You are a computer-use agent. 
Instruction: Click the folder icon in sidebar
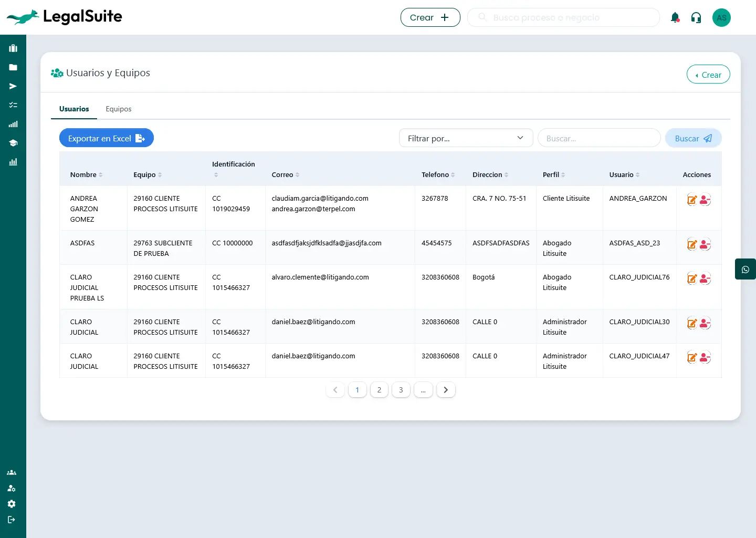(13, 67)
